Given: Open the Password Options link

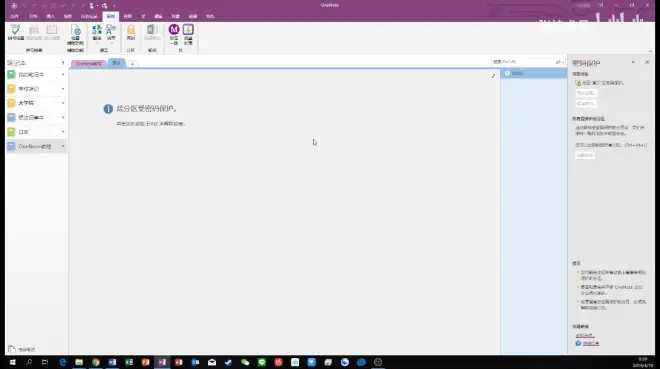Looking at the screenshot, I should [585, 335].
